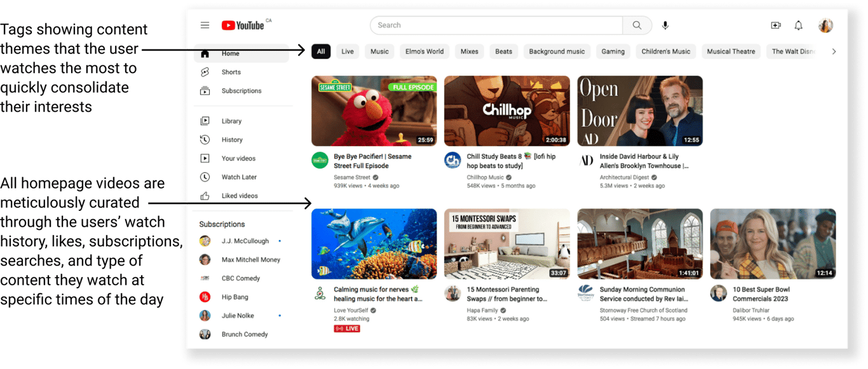The height and width of the screenshot is (369, 868).
Task: Go to Home in the sidebar
Action: pyautogui.click(x=241, y=53)
